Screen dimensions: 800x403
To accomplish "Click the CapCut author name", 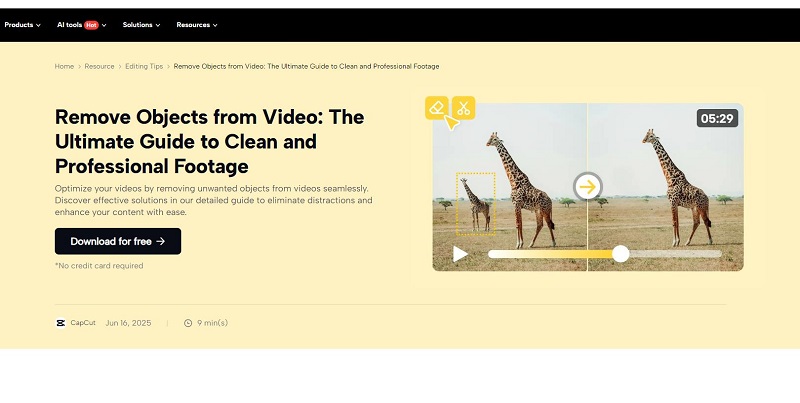I will [x=83, y=323].
